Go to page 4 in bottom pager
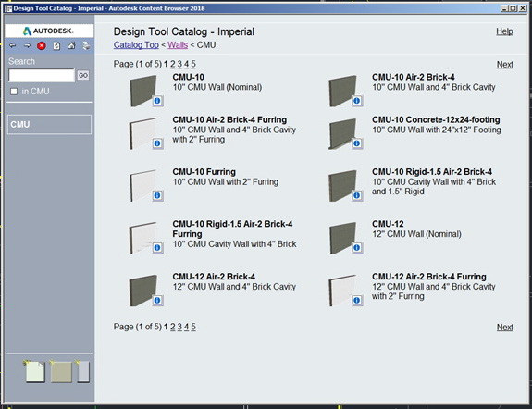This screenshot has width=532, height=409. tap(186, 327)
